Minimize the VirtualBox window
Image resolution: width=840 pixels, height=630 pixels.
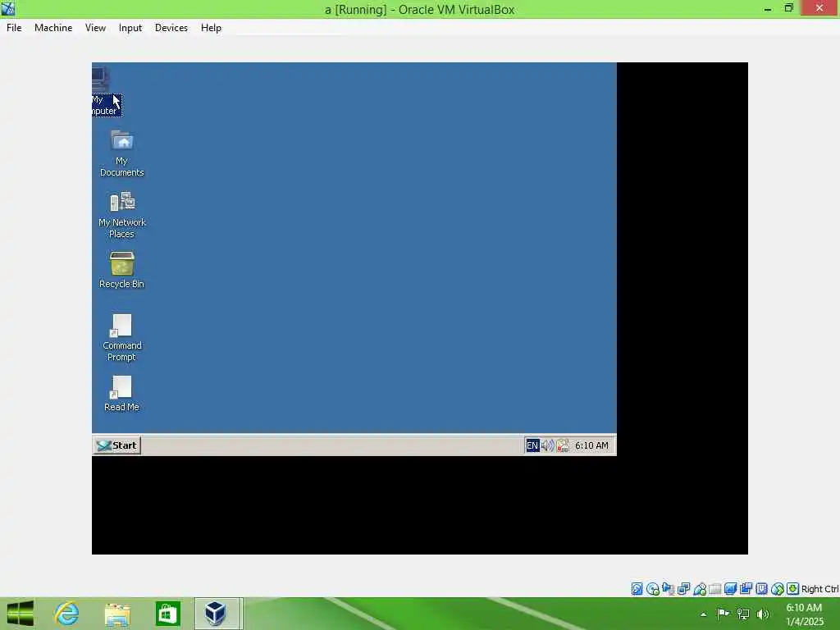768,8
